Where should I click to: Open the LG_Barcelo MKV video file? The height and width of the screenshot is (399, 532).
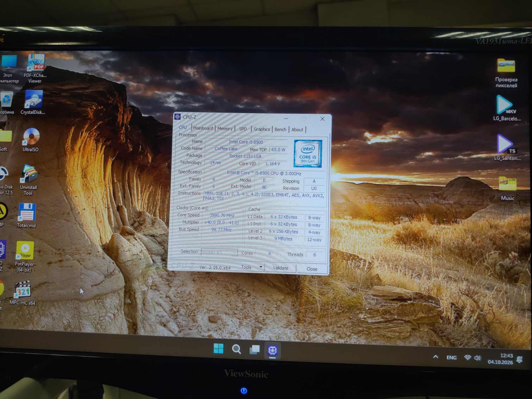click(507, 108)
